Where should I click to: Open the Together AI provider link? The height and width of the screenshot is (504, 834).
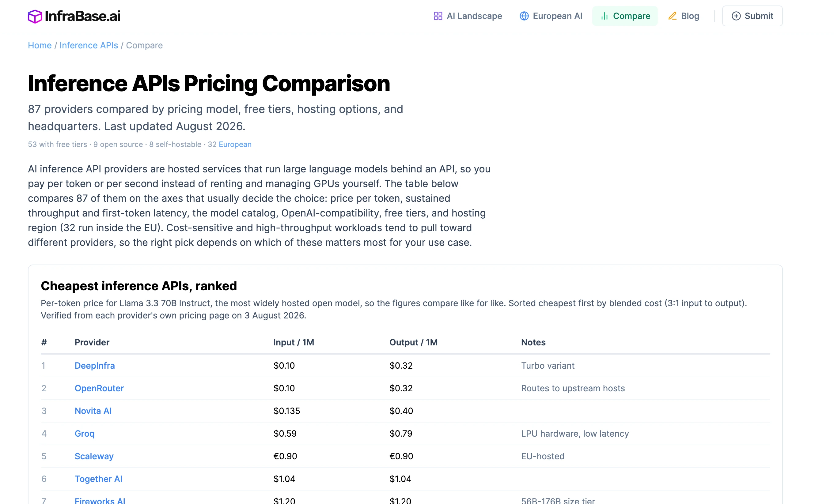click(98, 479)
